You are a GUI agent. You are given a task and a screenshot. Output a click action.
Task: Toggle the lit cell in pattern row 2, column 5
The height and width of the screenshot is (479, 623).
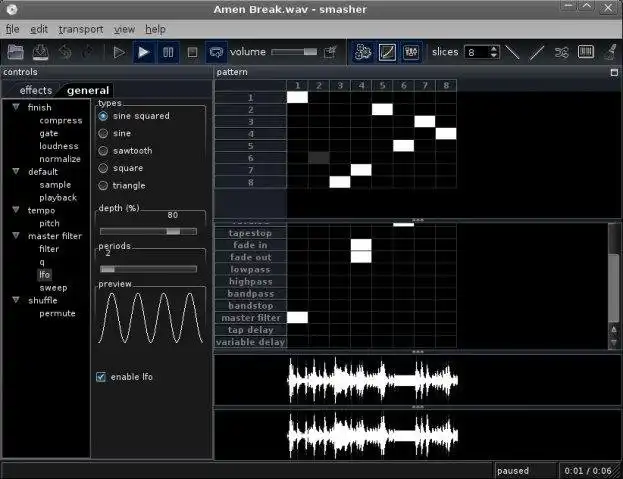coord(382,109)
